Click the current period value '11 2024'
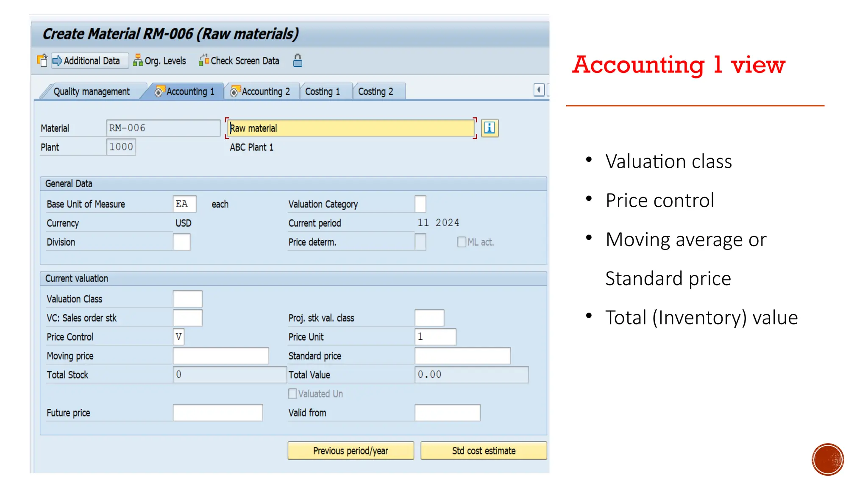 click(x=438, y=223)
